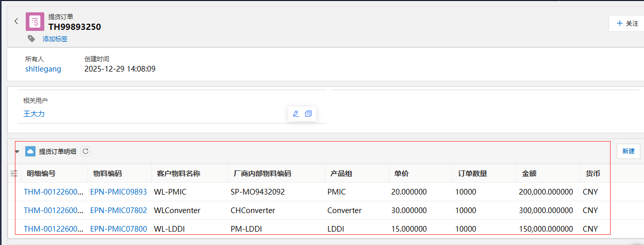The image size is (644, 245).
Task: Click the blue cloud icon of 提货订单明细
Action: [30, 151]
